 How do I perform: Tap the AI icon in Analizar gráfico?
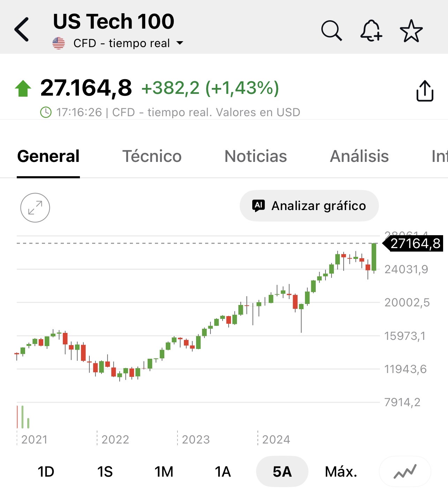[259, 206]
